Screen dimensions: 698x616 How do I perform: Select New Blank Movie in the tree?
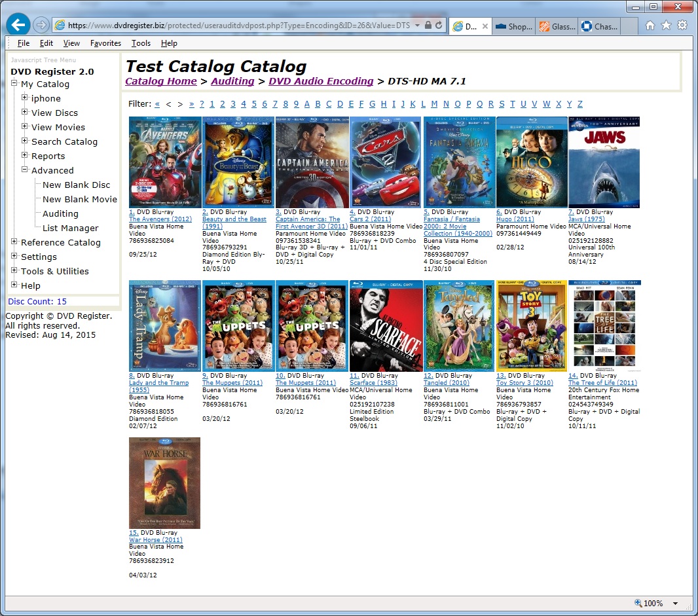coord(80,199)
